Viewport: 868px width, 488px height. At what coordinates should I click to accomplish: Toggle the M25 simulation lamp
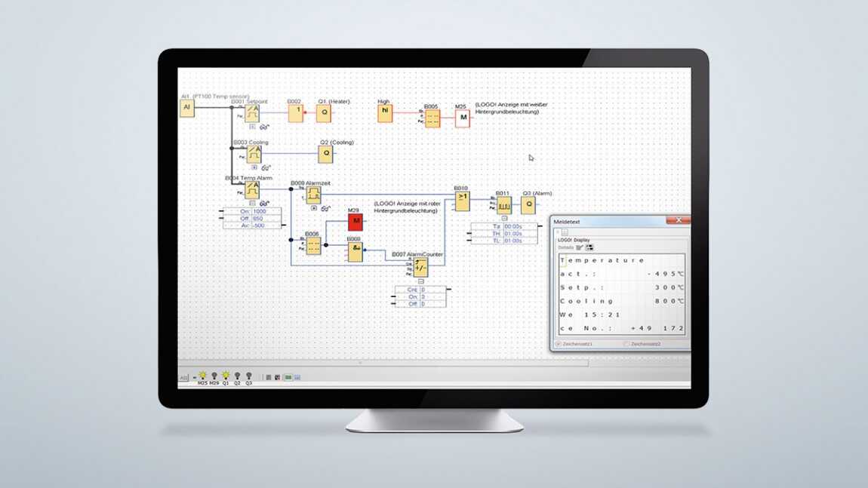(202, 377)
